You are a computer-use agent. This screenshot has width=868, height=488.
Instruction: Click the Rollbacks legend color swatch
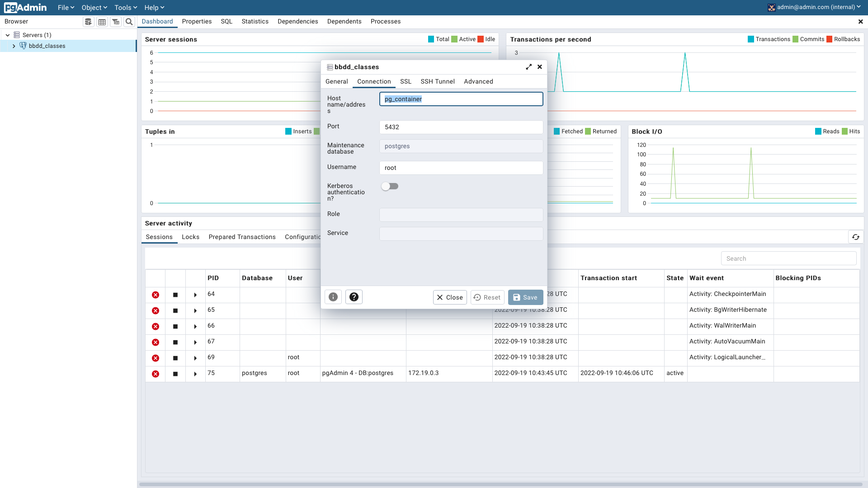(x=829, y=39)
